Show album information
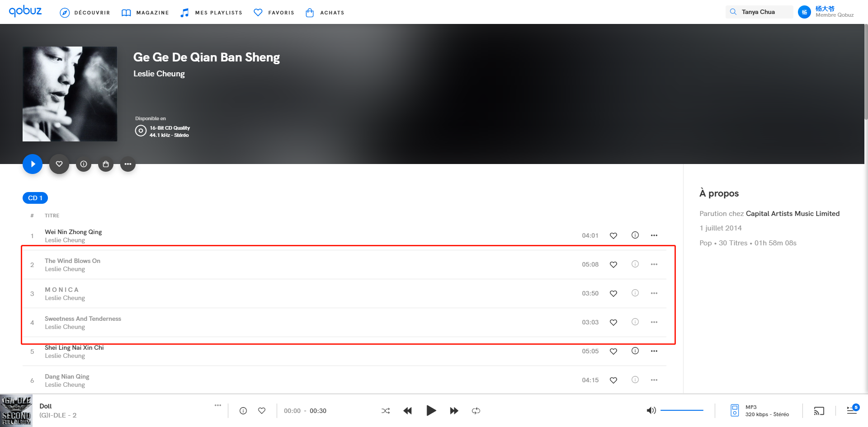This screenshot has width=868, height=427. pyautogui.click(x=84, y=164)
